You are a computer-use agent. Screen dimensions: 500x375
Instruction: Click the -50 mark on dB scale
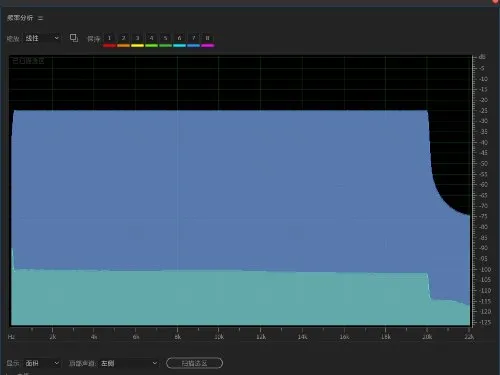click(483, 163)
